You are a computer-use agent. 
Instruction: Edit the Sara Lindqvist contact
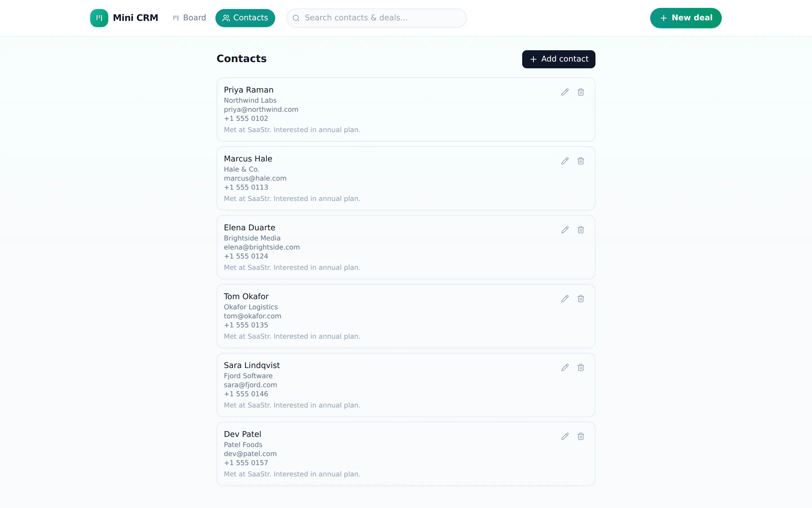[x=565, y=367]
